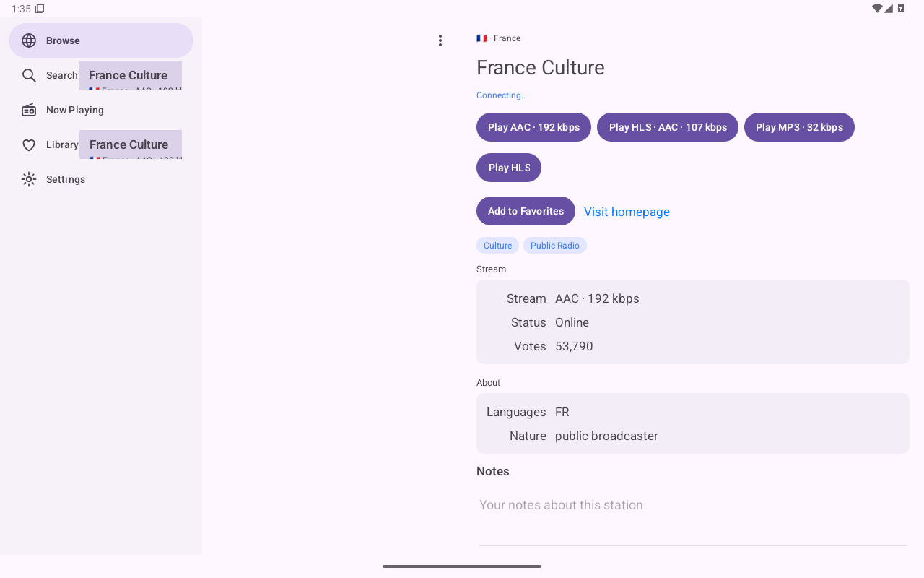Click the Library heart icon
Image resolution: width=924 pixels, height=578 pixels.
(x=29, y=144)
